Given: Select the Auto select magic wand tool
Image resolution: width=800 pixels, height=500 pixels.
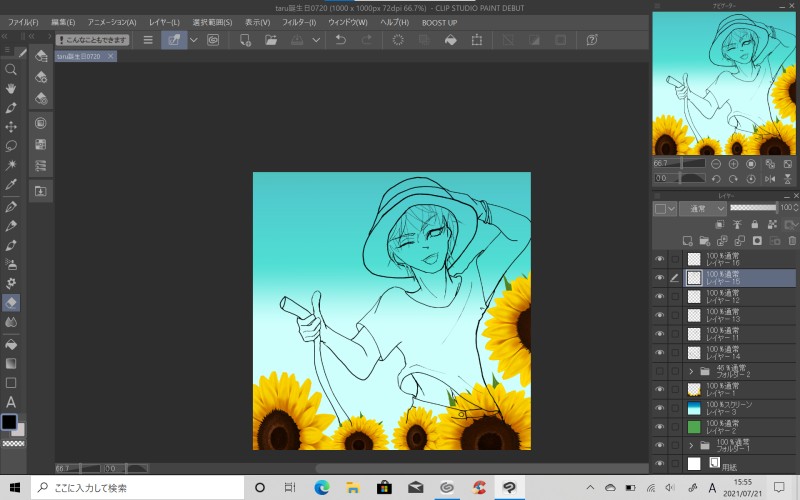Looking at the screenshot, I should coord(11,165).
